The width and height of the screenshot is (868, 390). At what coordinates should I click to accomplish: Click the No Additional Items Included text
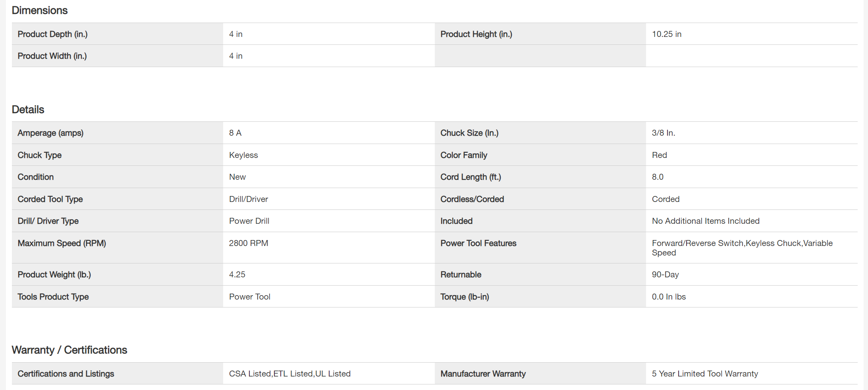pos(705,221)
